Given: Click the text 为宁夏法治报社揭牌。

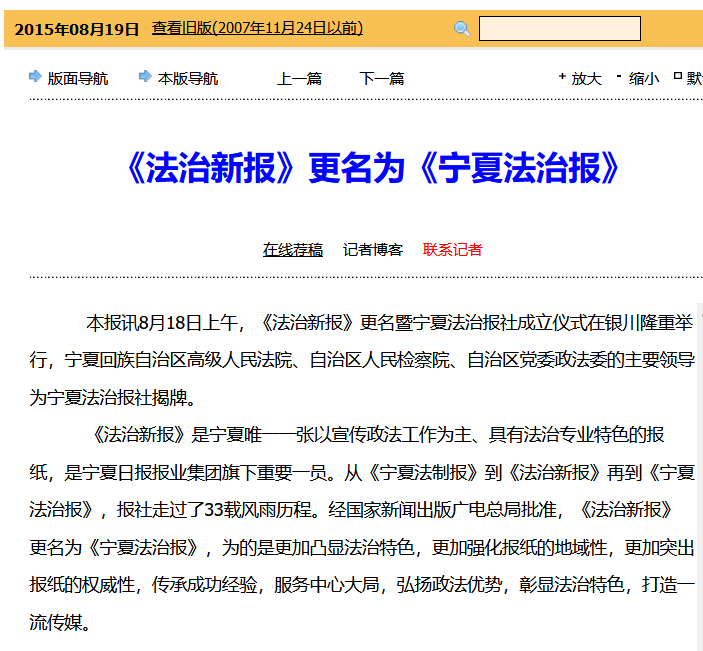Looking at the screenshot, I should (x=113, y=397).
